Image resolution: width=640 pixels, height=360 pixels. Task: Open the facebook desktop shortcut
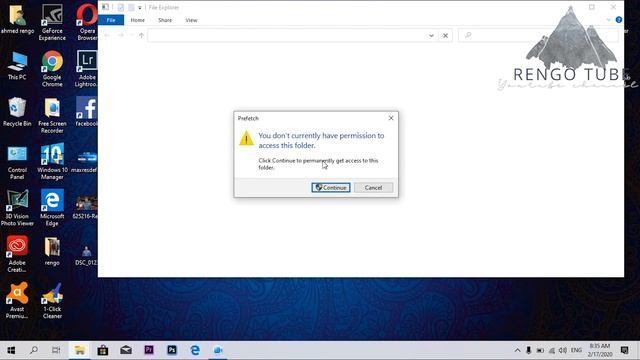[87, 111]
